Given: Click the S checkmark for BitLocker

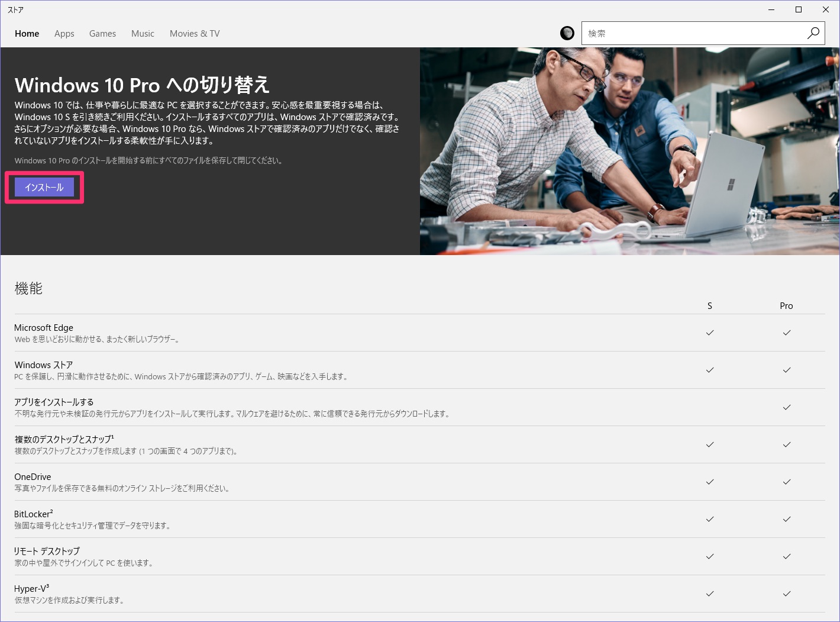Looking at the screenshot, I should pos(710,519).
